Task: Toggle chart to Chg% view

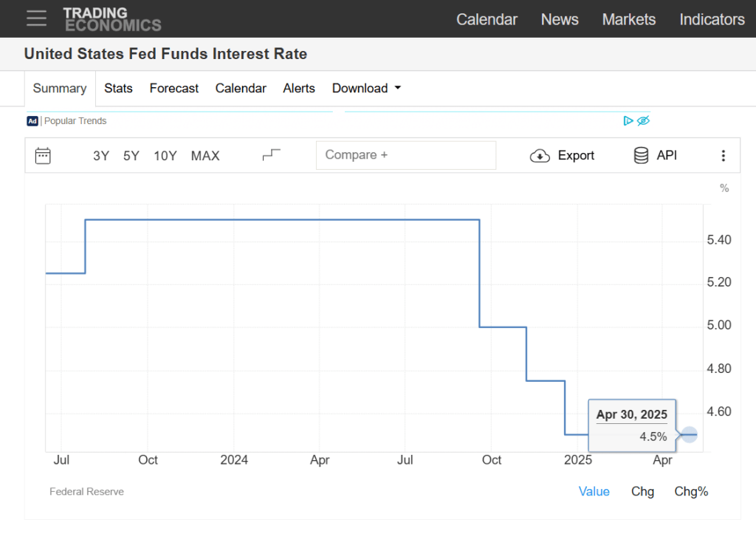Action: 691,491
